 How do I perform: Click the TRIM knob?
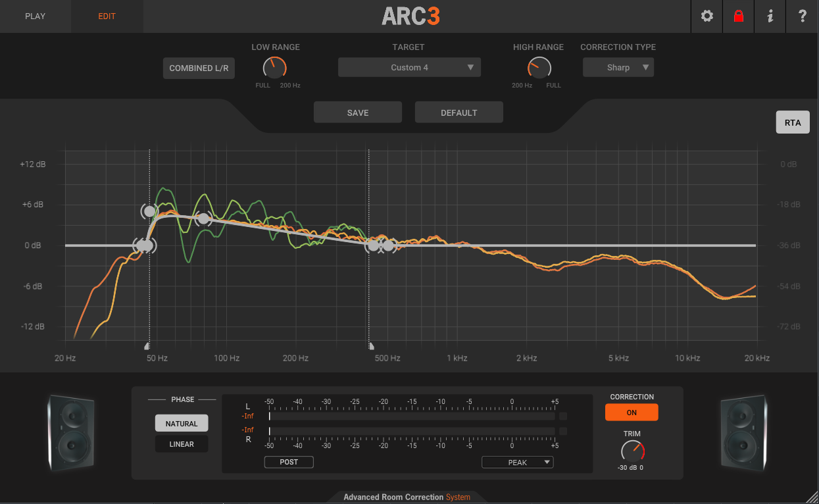632,451
